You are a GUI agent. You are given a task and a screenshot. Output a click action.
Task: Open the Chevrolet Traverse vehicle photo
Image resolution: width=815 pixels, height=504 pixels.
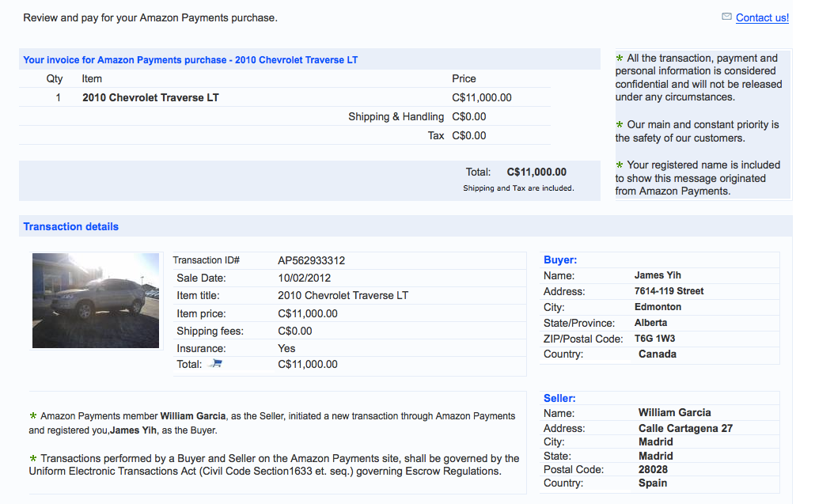tap(96, 301)
